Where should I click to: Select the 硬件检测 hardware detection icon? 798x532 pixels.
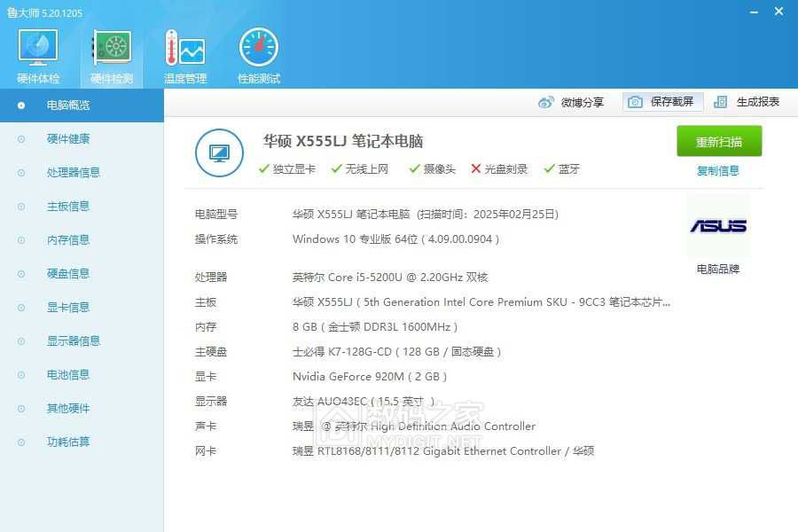112,56
